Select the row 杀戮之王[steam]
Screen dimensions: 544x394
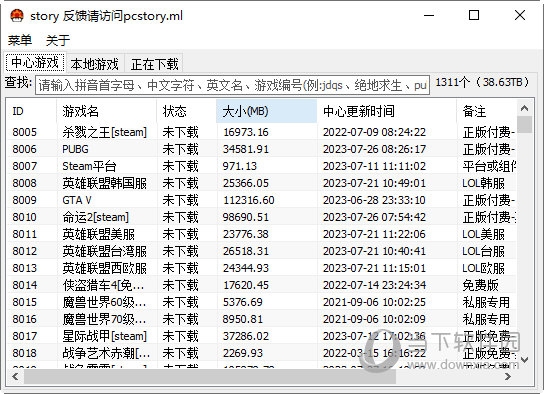(x=262, y=132)
